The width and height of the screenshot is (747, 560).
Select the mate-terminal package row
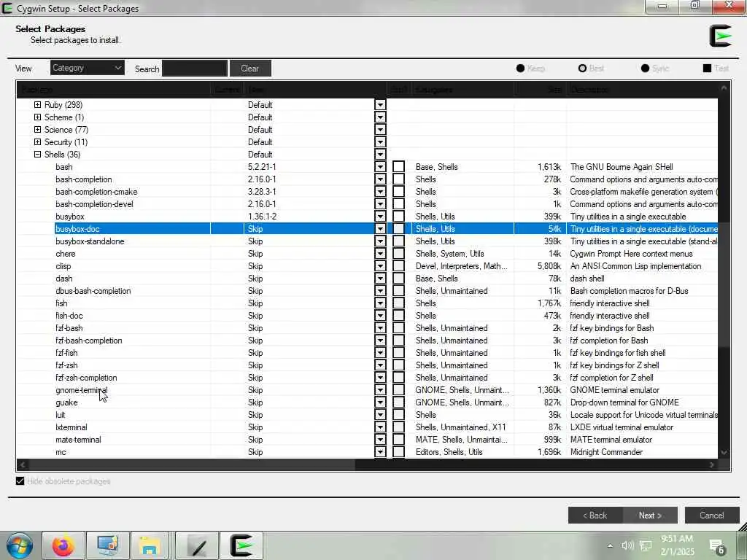[367, 439]
